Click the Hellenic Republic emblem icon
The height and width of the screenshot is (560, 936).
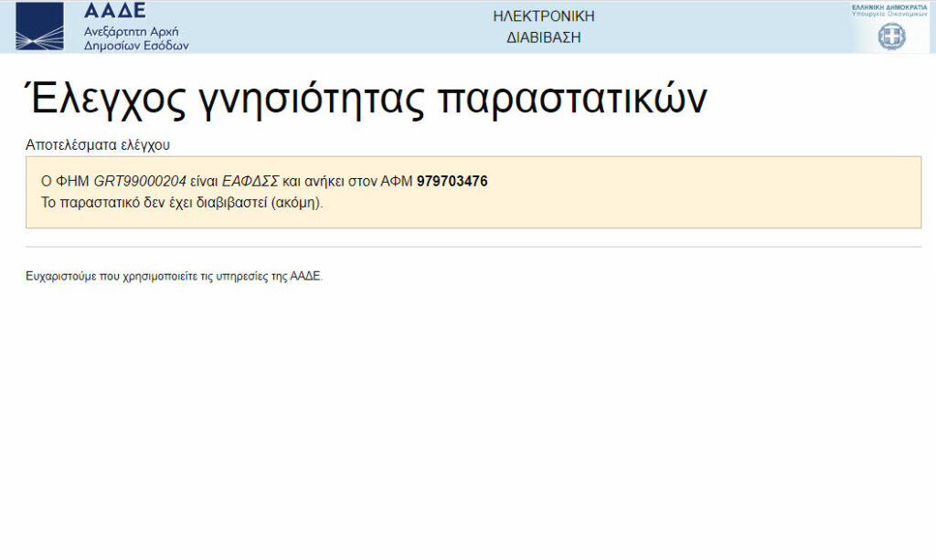891,37
